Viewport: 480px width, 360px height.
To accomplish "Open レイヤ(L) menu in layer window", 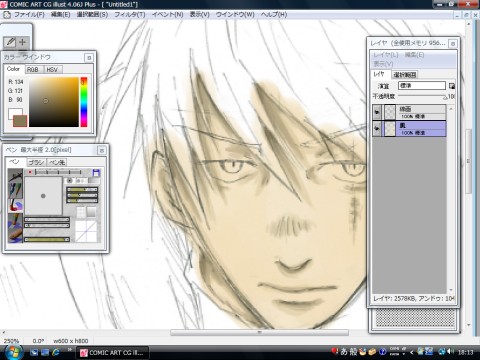I will [385, 55].
